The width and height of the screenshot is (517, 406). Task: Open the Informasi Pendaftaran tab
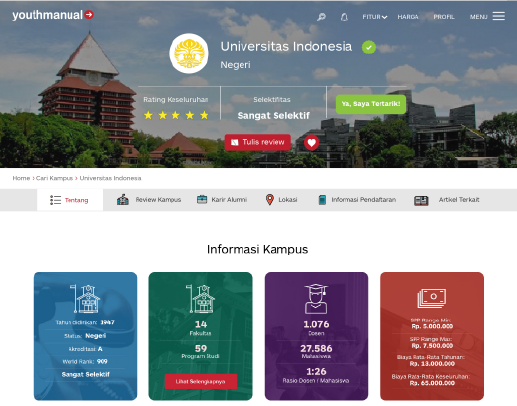[357, 200]
